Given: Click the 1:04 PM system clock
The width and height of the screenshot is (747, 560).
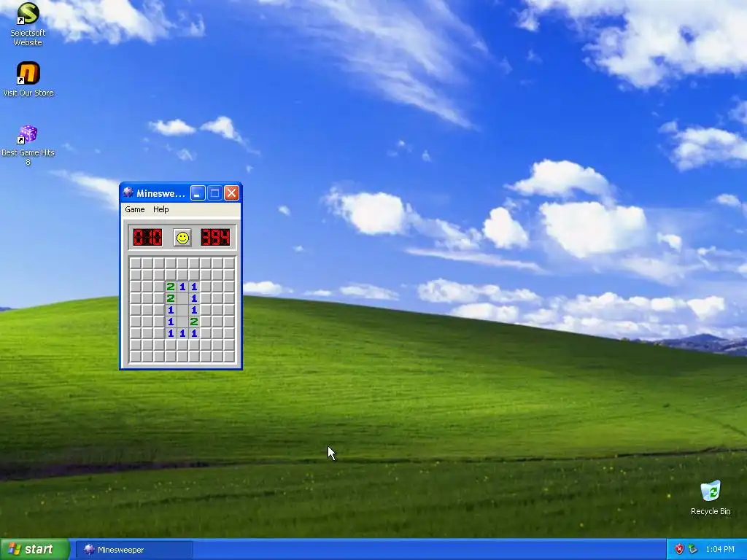Looking at the screenshot, I should coord(720,550).
